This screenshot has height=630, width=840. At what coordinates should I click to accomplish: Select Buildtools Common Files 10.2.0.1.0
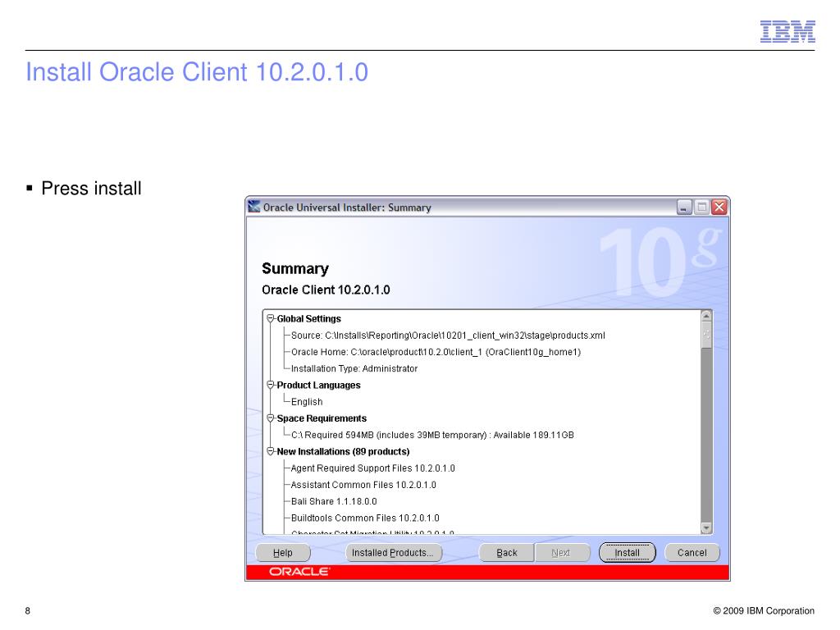pyautogui.click(x=365, y=518)
